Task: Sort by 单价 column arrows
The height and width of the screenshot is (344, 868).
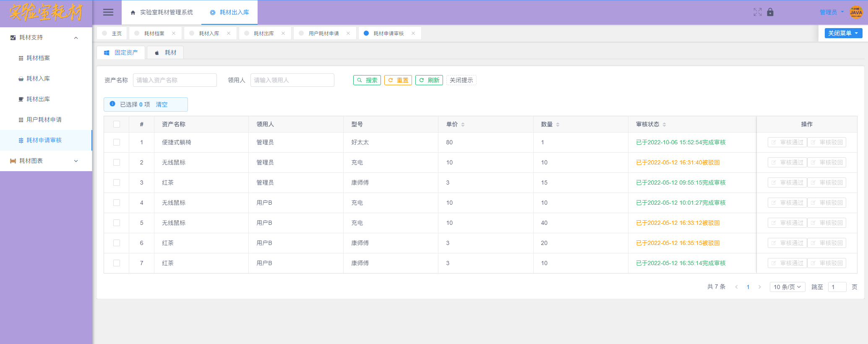Action: point(463,125)
